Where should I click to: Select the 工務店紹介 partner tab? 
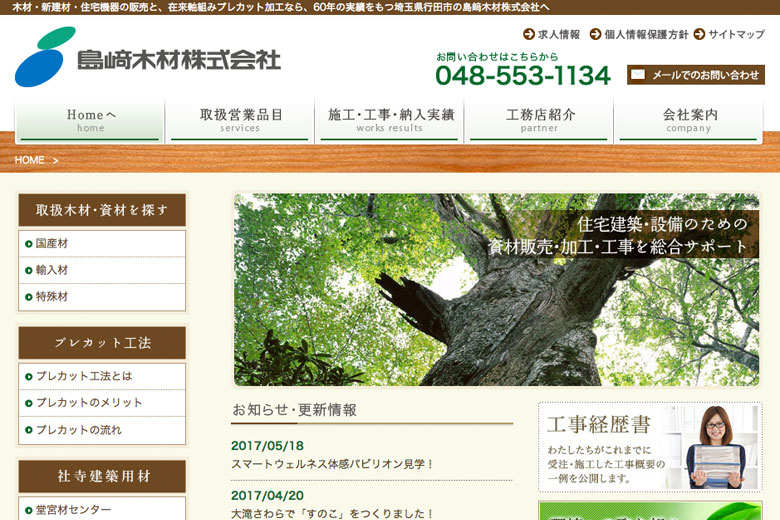(x=540, y=120)
